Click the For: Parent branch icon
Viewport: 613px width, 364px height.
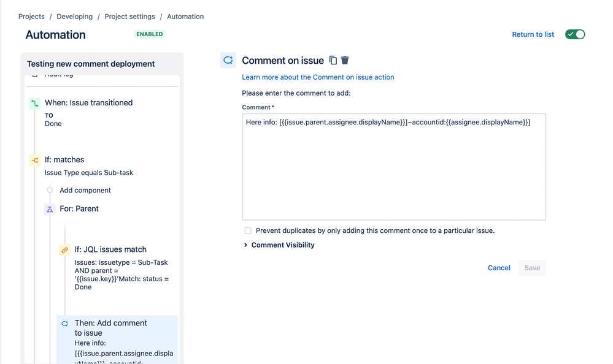coord(49,209)
